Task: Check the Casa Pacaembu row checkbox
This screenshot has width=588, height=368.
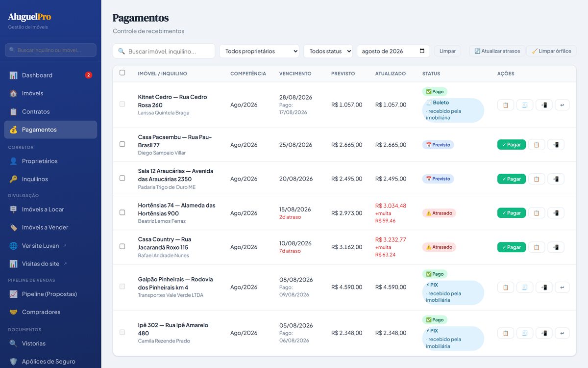Action: tap(122, 144)
